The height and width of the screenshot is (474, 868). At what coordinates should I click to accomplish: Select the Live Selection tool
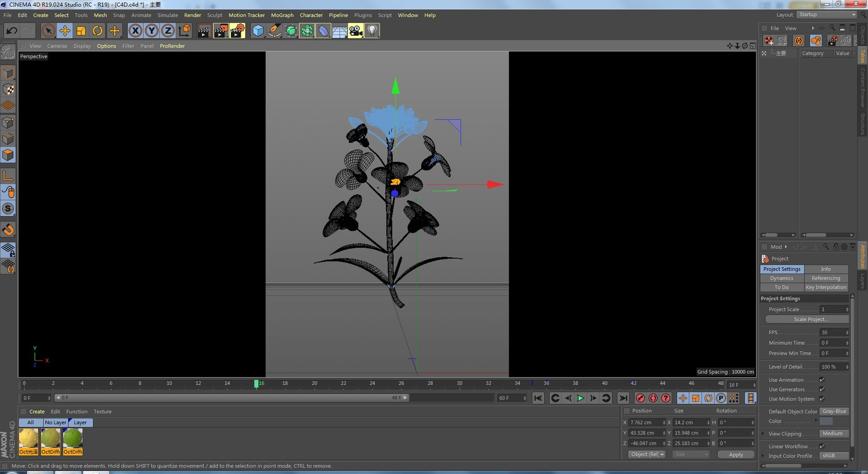point(48,31)
